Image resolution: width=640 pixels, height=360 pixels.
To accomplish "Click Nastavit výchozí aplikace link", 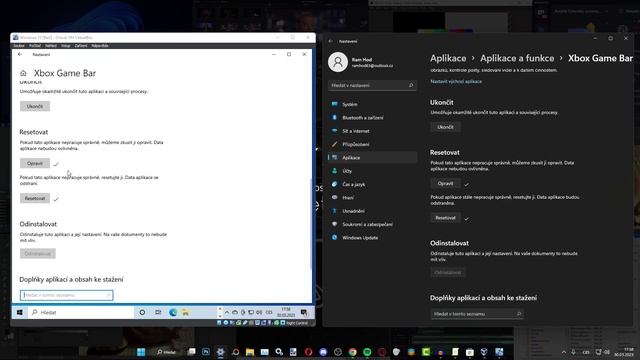I will pos(456,81).
